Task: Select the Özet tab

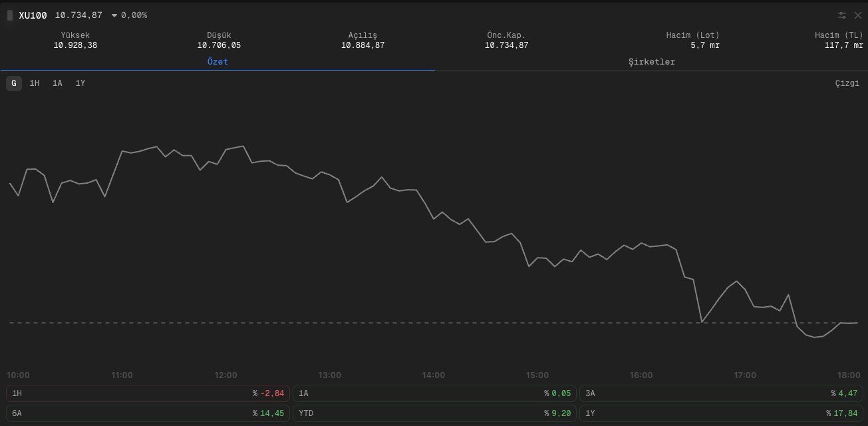Action: coord(217,62)
